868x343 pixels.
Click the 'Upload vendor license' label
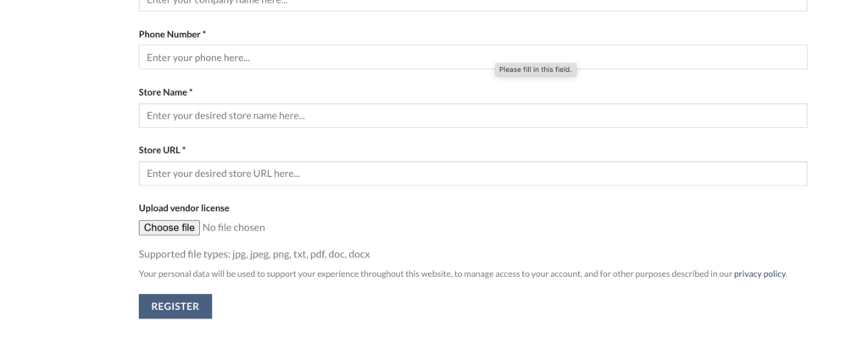coord(184,208)
